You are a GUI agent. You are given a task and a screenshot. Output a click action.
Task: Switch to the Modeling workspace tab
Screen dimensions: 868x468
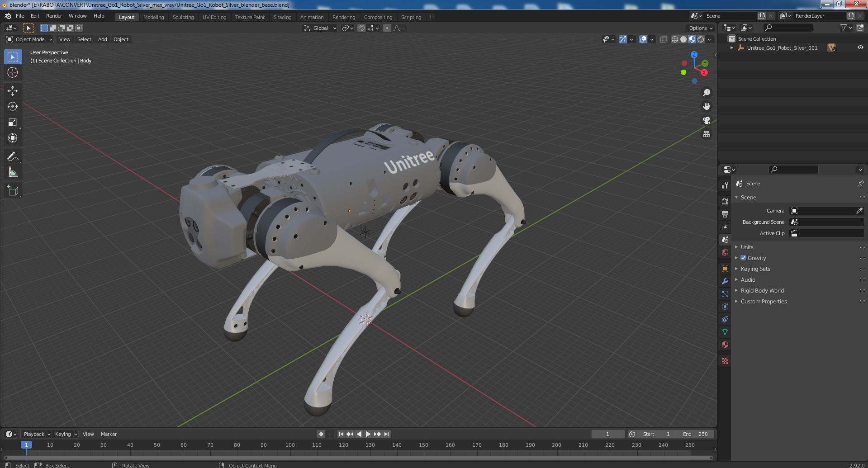point(153,17)
